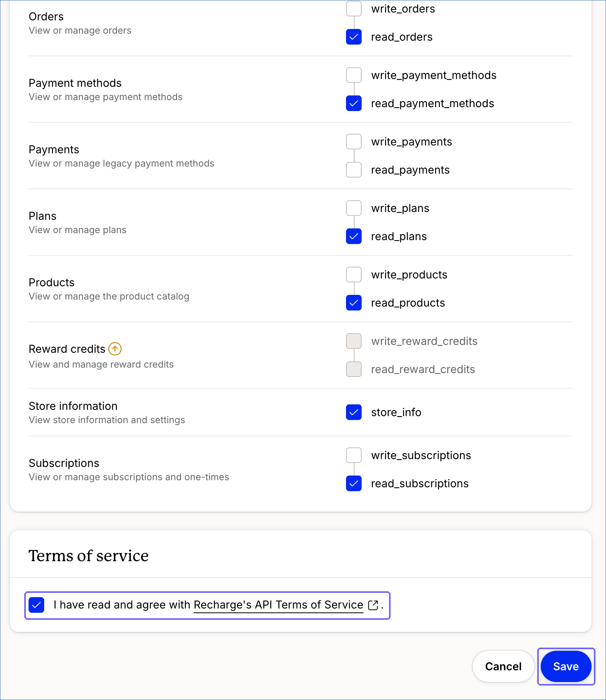The width and height of the screenshot is (606, 700).
Task: Enable the write_subscriptions checkbox
Action: (x=354, y=455)
